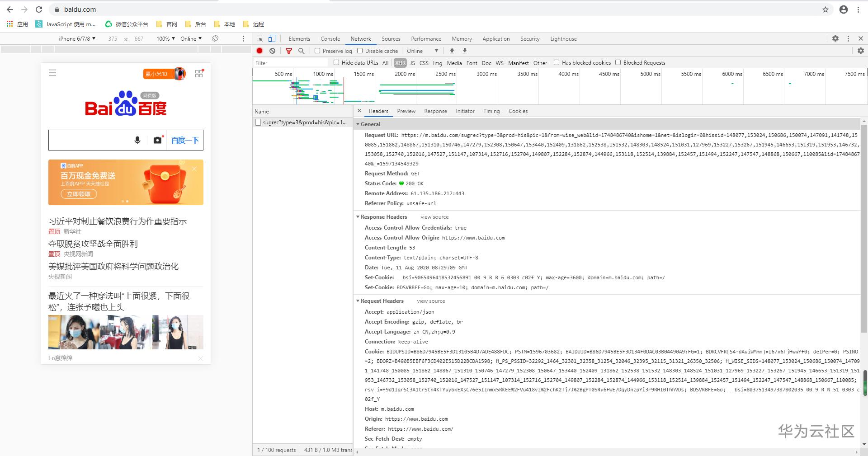Open the Chrome three-dot menu
The width and height of the screenshot is (868, 456).
tap(858, 9)
